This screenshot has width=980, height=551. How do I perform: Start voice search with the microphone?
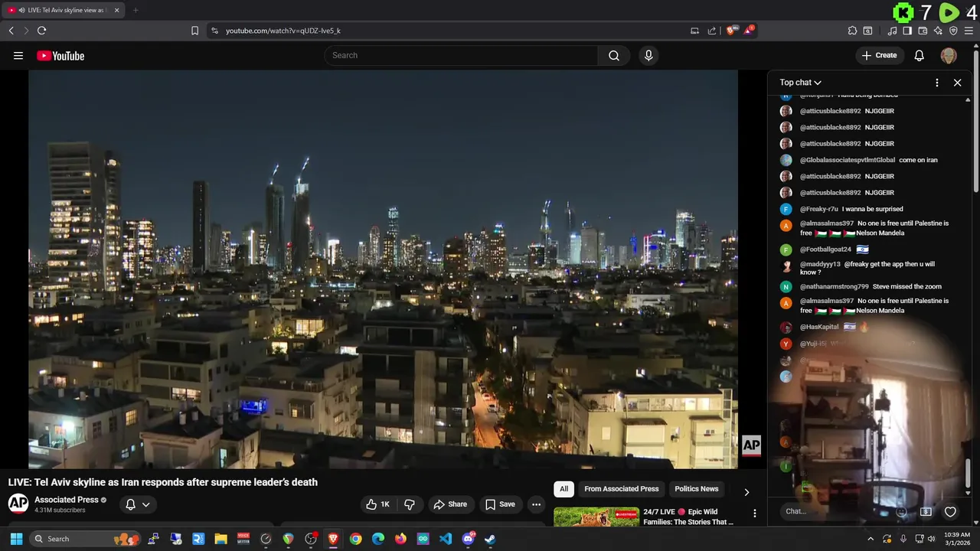tap(648, 55)
